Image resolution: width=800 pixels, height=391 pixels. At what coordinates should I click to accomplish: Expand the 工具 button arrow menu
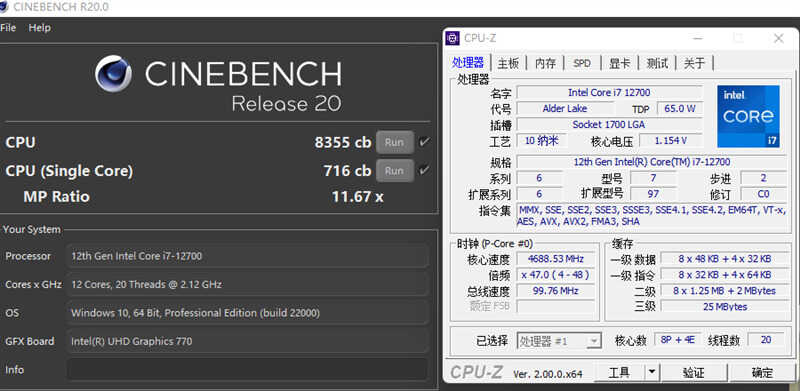(x=652, y=373)
